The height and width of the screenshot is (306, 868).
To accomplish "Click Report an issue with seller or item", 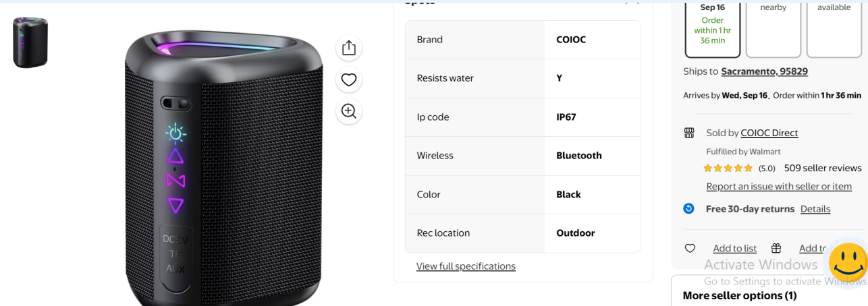I will click(779, 186).
